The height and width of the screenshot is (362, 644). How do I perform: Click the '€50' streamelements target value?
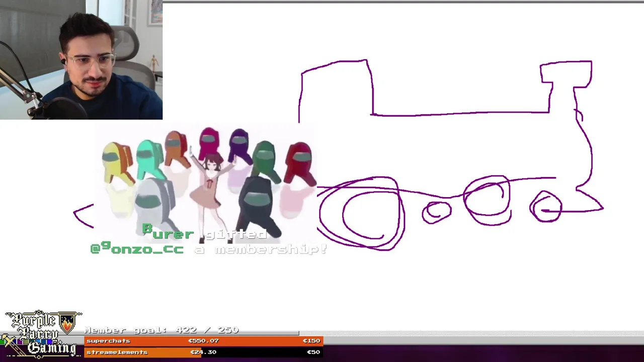(x=313, y=352)
